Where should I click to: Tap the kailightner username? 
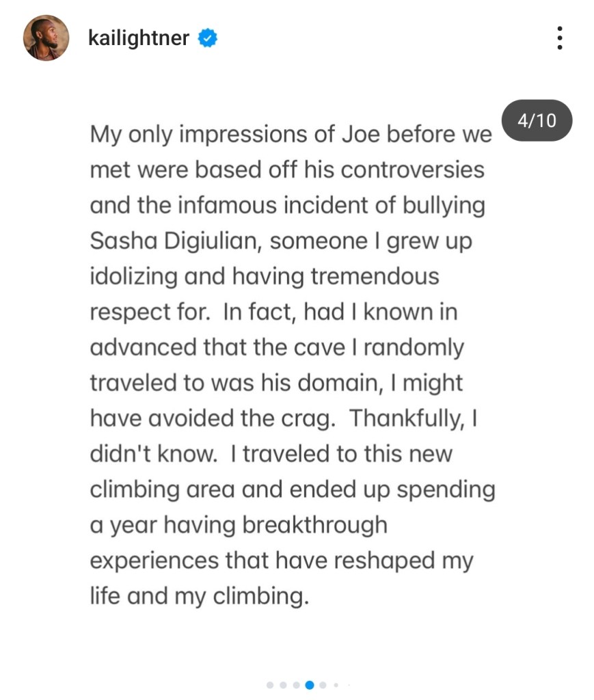click(139, 38)
